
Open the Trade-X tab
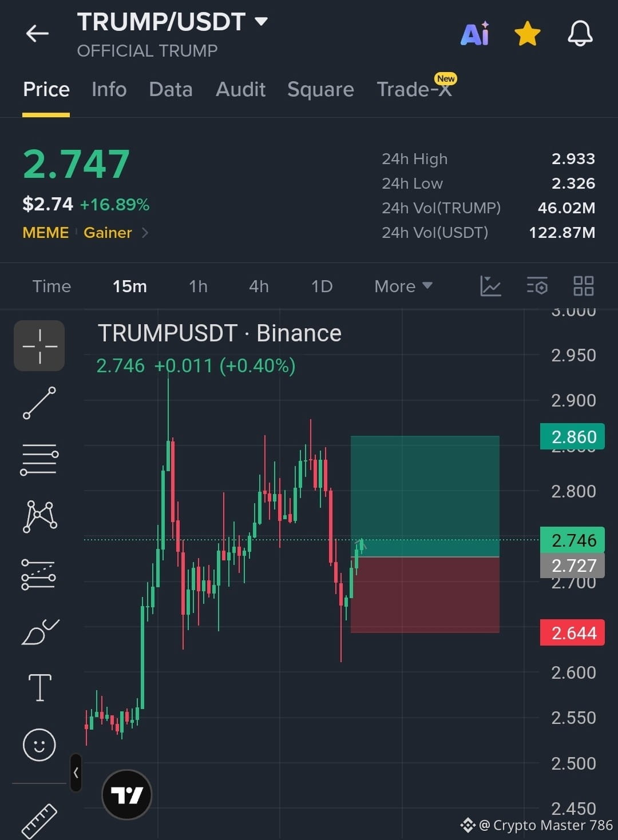(x=414, y=90)
